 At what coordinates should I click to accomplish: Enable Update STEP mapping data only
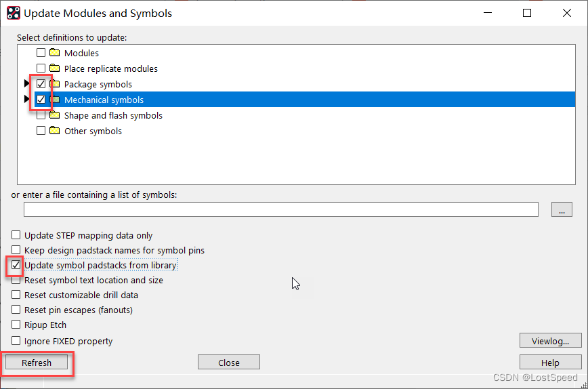click(16, 235)
